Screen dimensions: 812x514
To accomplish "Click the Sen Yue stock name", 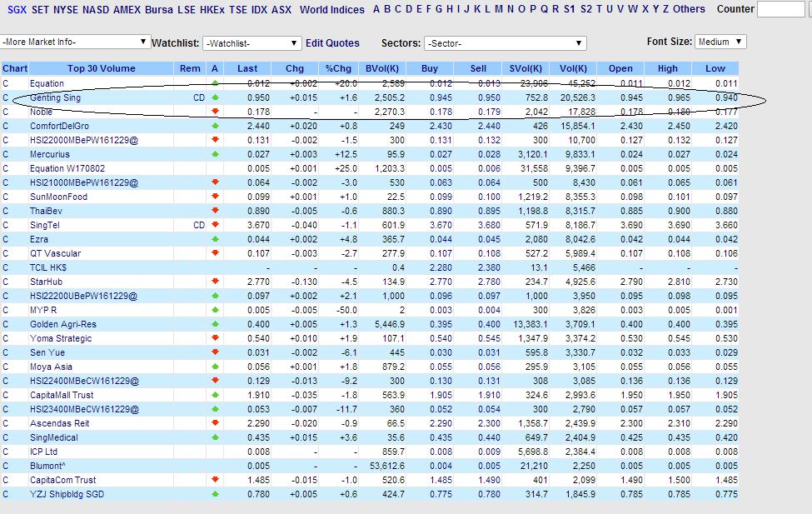I will [x=47, y=353].
